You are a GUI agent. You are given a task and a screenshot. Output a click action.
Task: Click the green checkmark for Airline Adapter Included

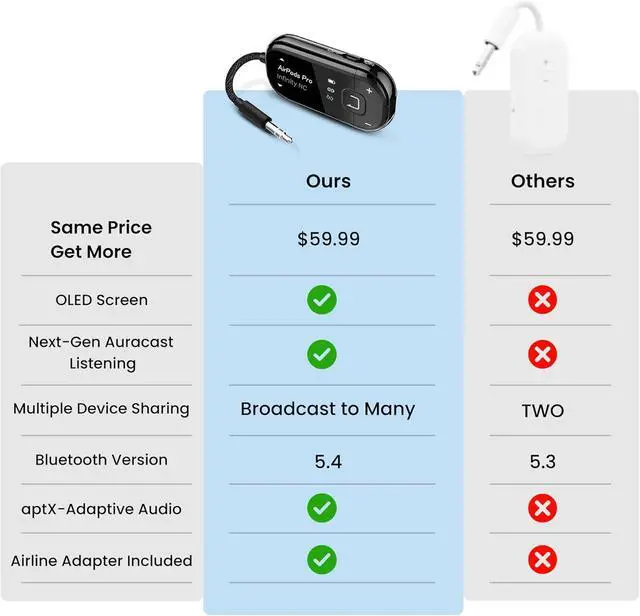point(322,560)
